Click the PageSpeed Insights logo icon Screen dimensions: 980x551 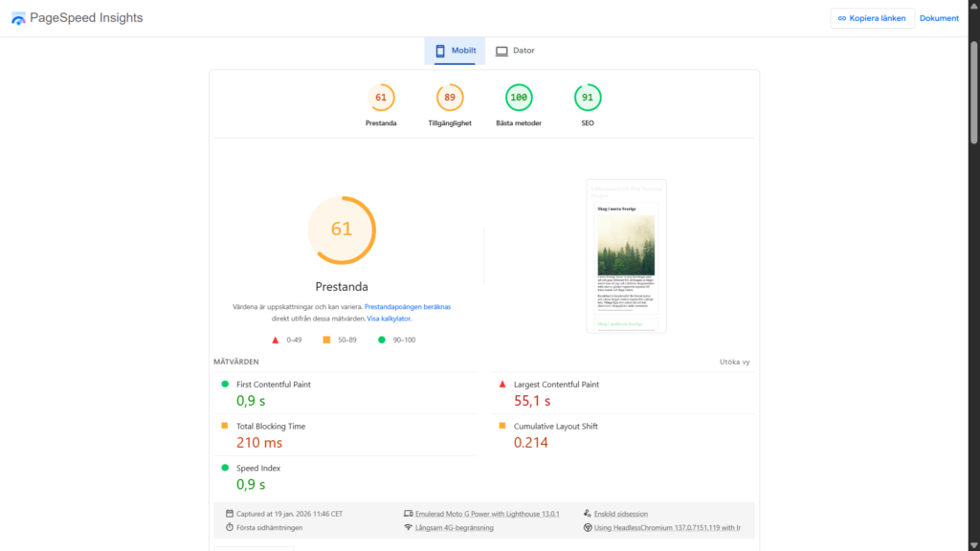point(18,18)
